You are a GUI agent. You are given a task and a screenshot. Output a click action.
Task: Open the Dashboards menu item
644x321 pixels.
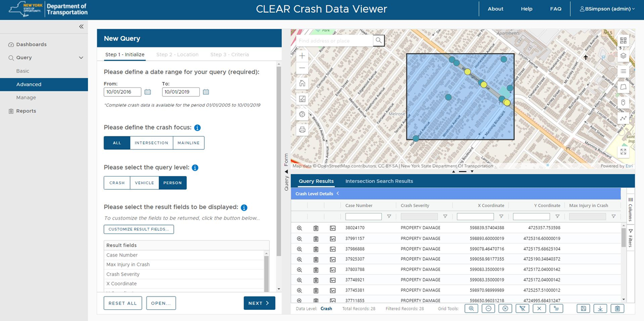[x=31, y=44]
